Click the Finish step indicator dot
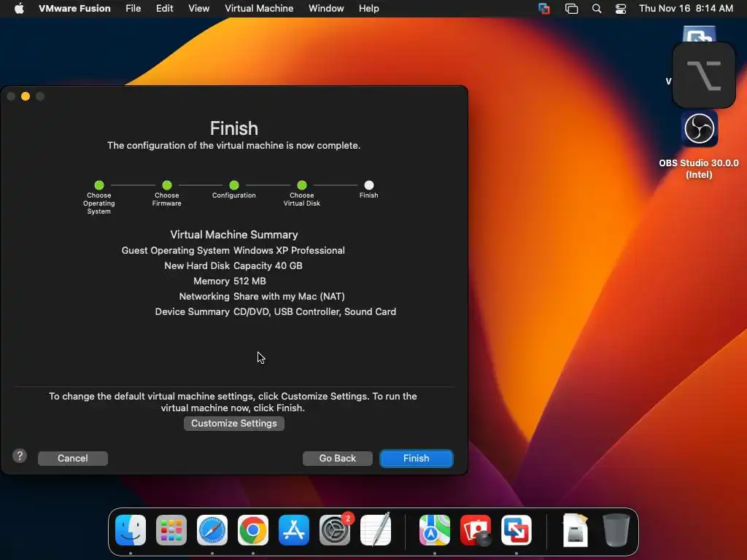 (368, 184)
